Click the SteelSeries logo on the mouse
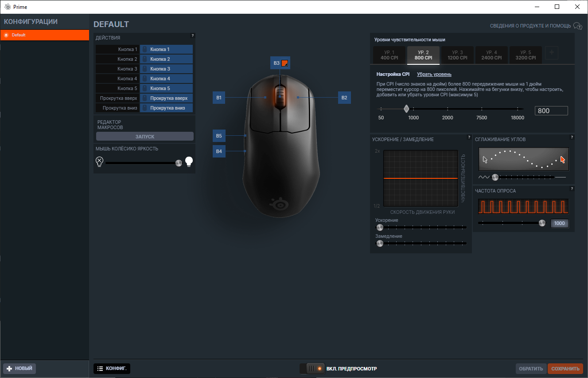The image size is (588, 378). pos(279,204)
